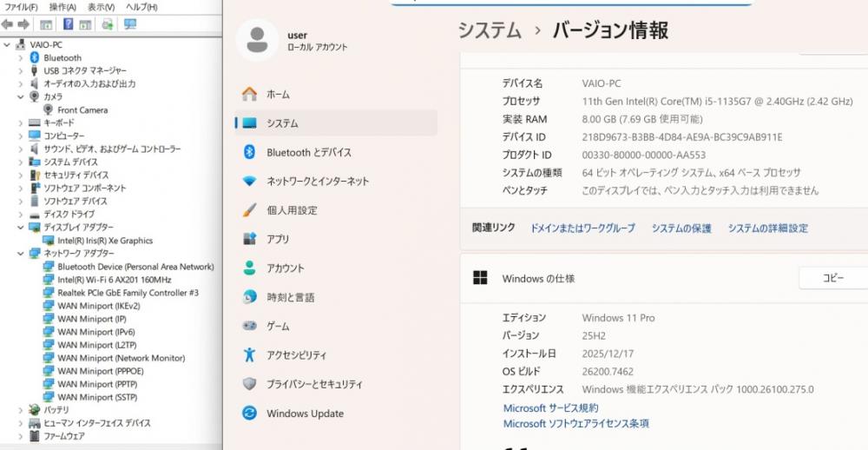Screen dimensions: 868x450
Task: Select WAN Miniport (L2TP)
Action: click(97, 345)
